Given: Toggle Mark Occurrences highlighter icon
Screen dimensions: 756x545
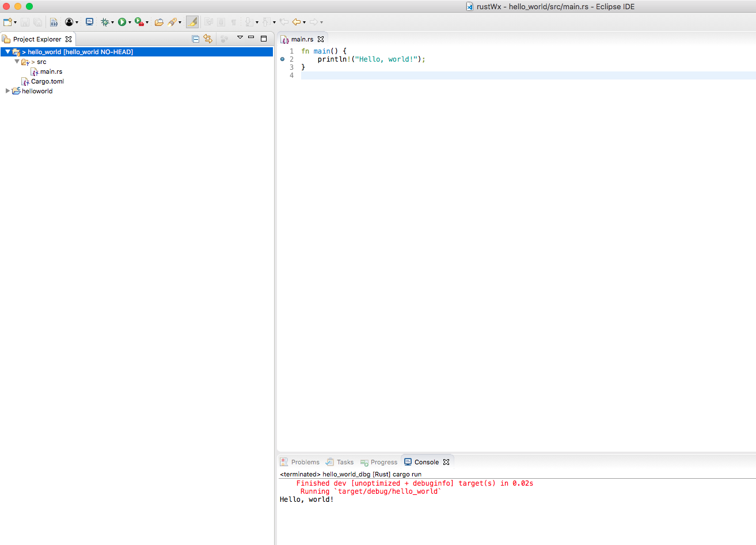Looking at the screenshot, I should [192, 21].
